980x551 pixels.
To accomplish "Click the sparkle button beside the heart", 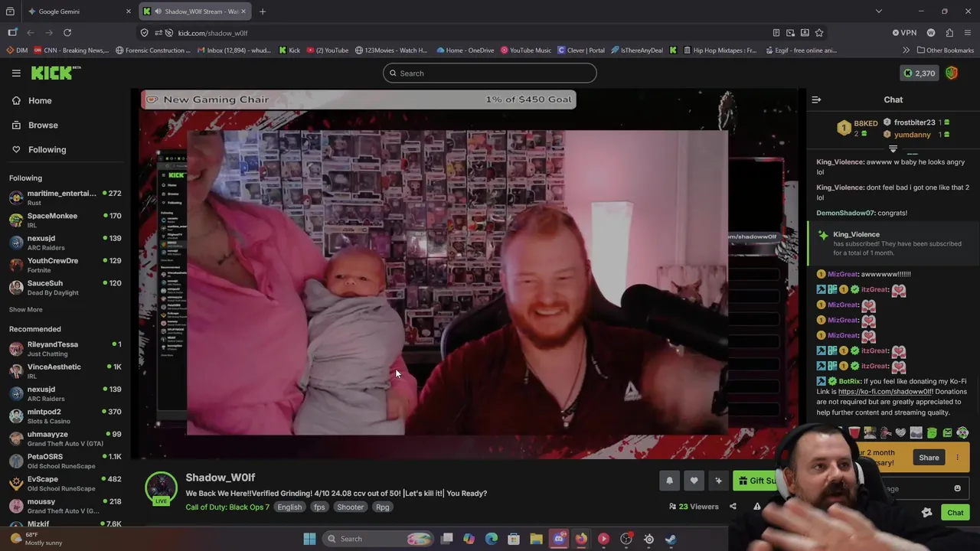I will (718, 481).
